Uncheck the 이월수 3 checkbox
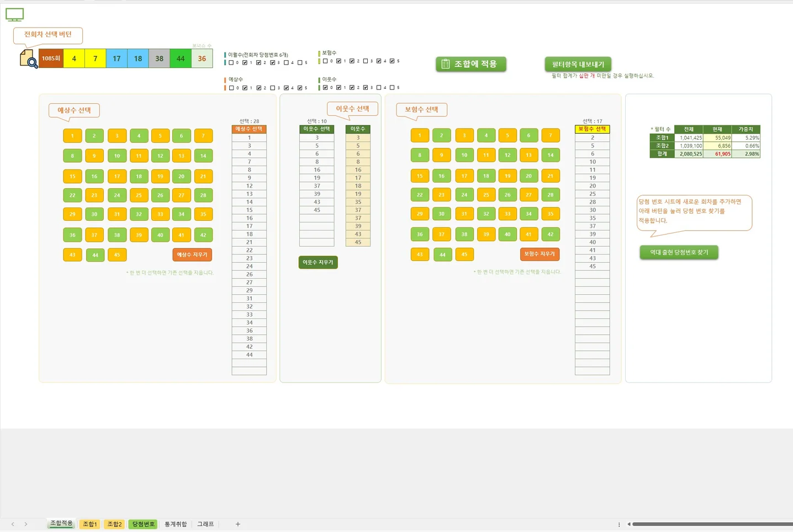The image size is (793, 532). (x=273, y=62)
